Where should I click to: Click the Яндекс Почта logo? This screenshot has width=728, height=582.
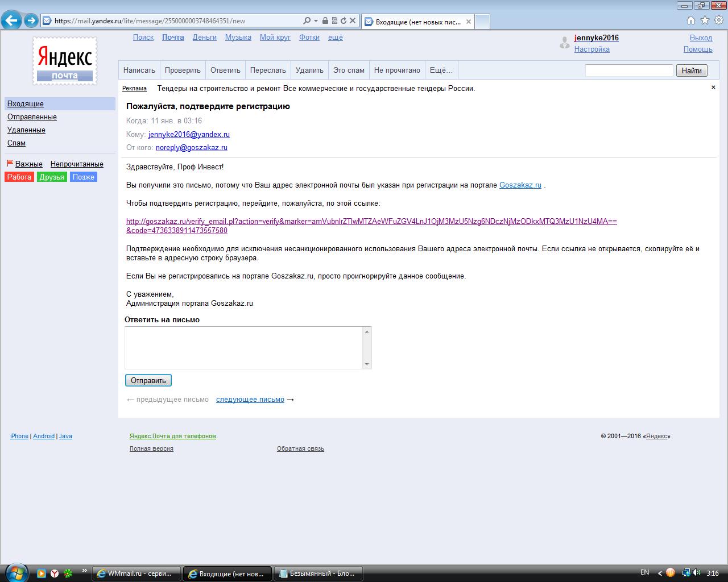click(64, 61)
